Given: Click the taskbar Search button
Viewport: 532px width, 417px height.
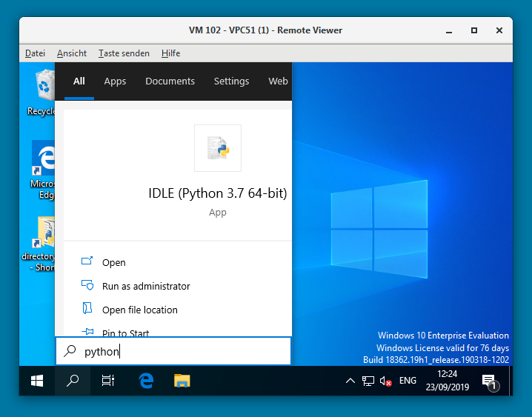Looking at the screenshot, I should (x=73, y=381).
